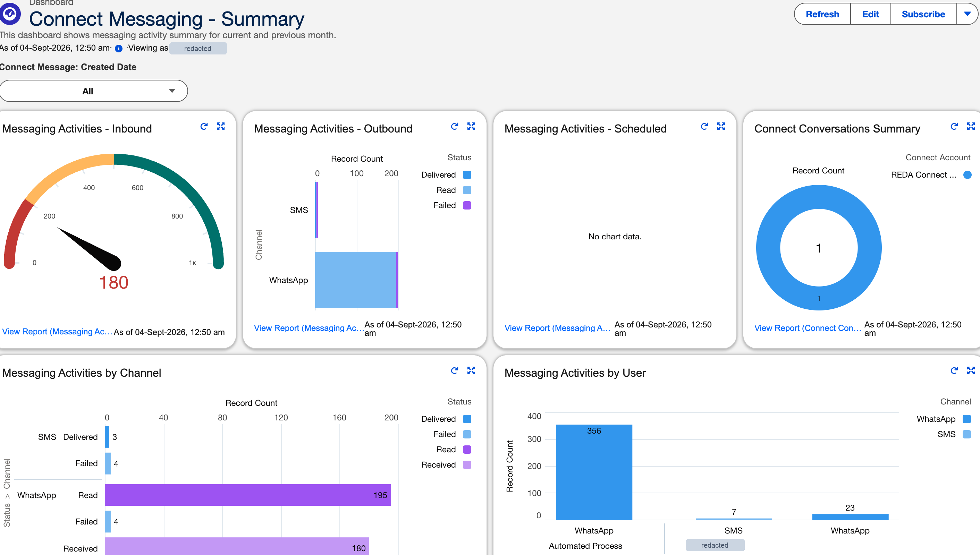Open View Report link under Outbound chart
980x555 pixels.
coord(309,328)
